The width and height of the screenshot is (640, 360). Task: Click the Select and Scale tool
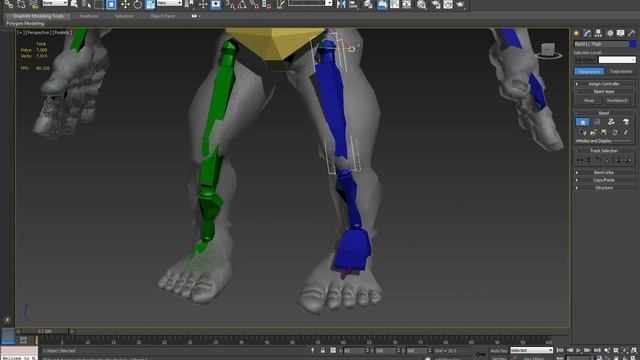[x=150, y=4]
